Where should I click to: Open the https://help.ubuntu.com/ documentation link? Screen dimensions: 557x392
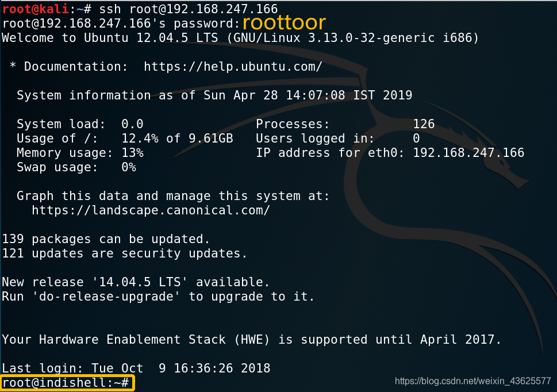tap(233, 67)
